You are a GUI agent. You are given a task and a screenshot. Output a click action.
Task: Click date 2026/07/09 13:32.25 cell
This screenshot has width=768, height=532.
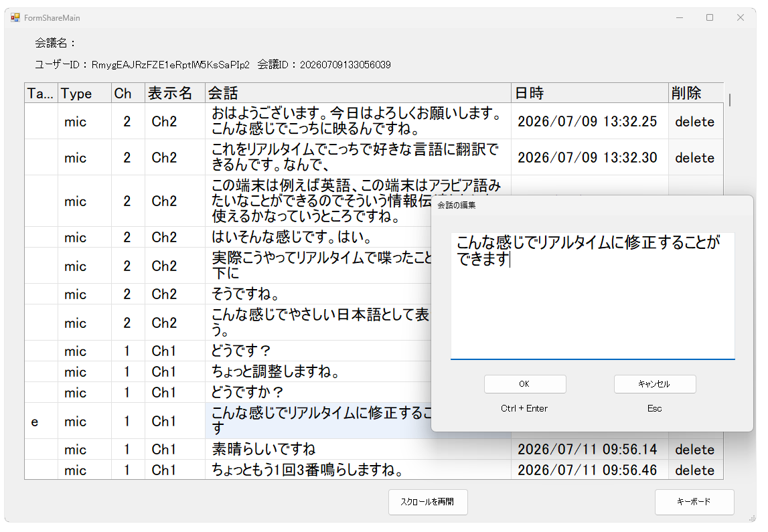coord(590,121)
